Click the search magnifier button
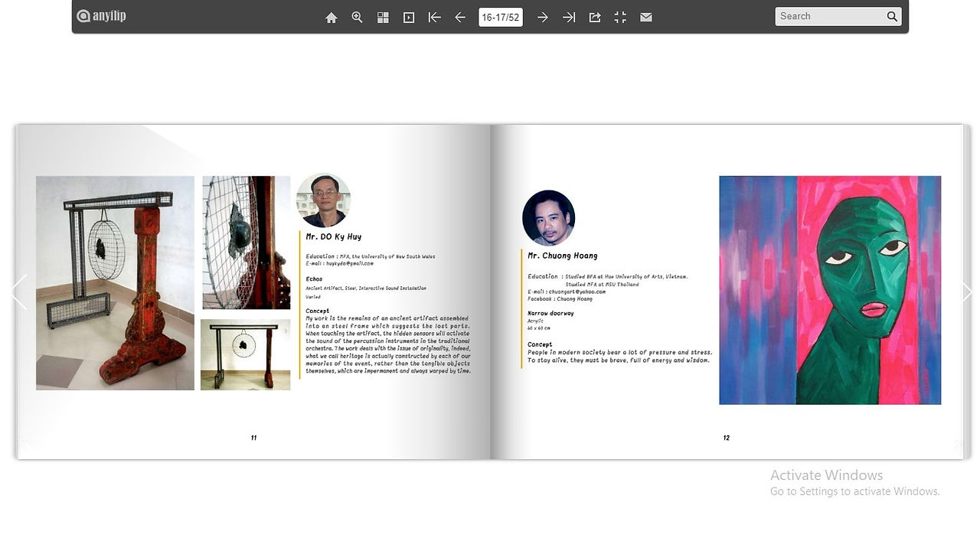This screenshot has height=551, width=980. (892, 16)
